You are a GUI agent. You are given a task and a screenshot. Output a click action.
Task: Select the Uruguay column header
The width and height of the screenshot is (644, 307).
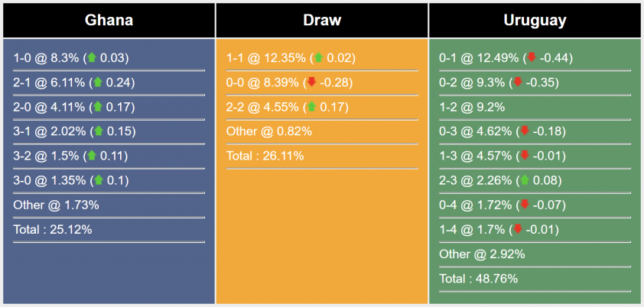pyautogui.click(x=535, y=21)
